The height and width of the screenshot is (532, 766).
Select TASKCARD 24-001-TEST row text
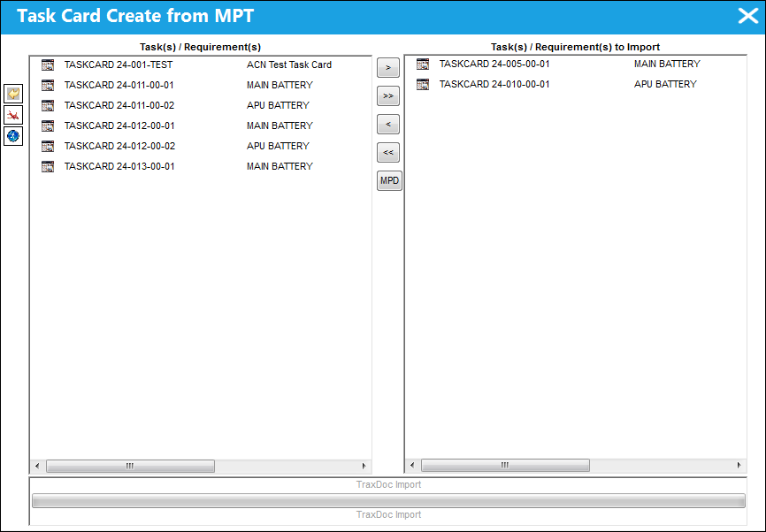(x=119, y=65)
